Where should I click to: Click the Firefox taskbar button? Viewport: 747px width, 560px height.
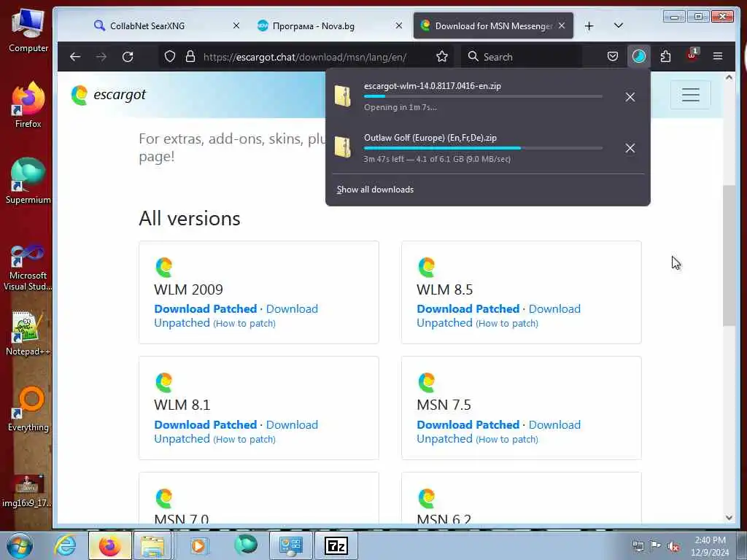110,545
